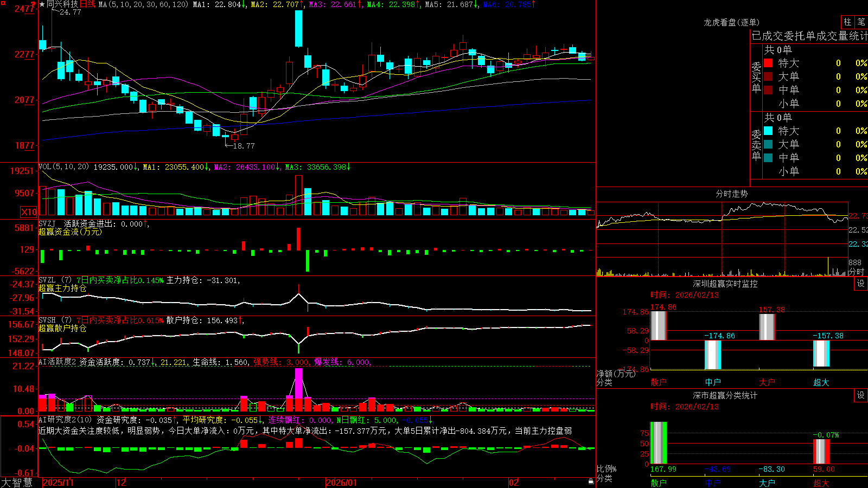Screen dimensions: 868x488
Task: Click the 爆发线: 6.000 label
Action: [x=342, y=362]
